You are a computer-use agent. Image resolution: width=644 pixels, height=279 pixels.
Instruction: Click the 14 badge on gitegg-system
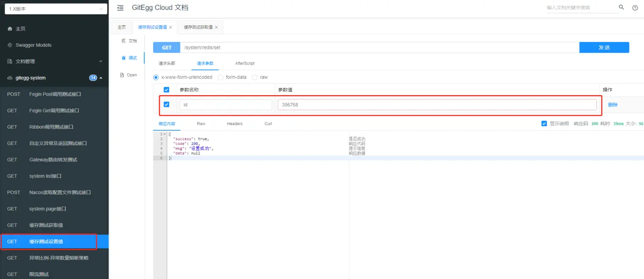[x=93, y=78]
